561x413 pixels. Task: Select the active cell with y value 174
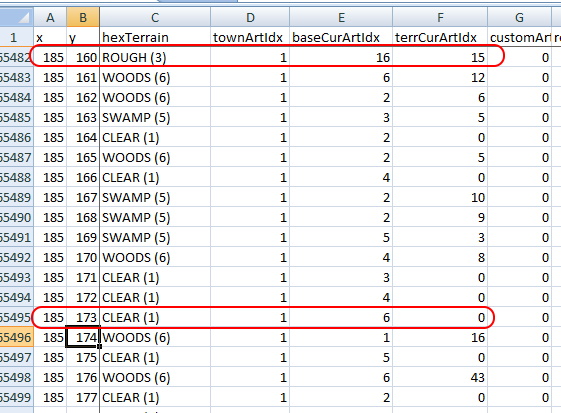(x=83, y=337)
